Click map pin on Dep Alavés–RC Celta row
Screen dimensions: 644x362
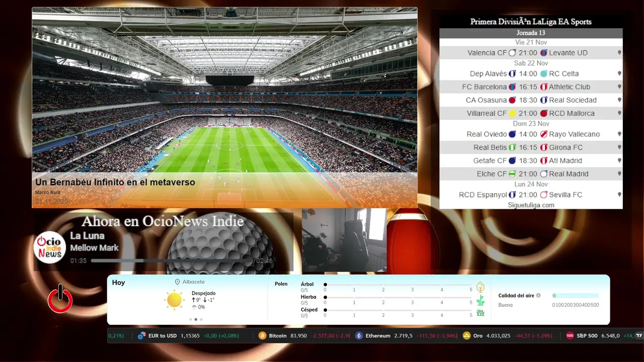click(x=619, y=73)
